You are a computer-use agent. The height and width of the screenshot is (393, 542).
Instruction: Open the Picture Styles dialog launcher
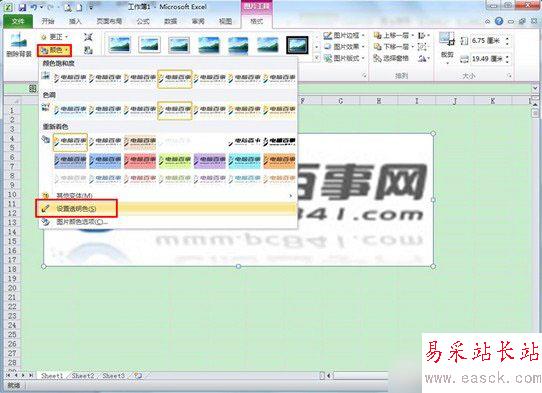click(x=364, y=75)
